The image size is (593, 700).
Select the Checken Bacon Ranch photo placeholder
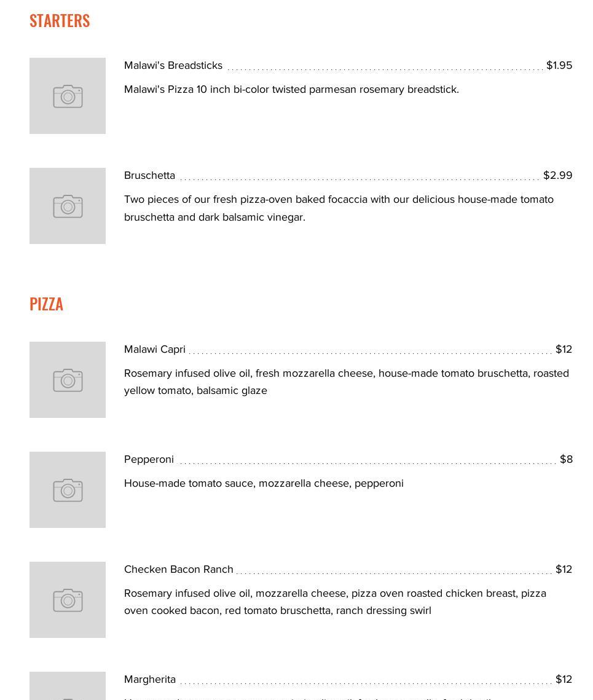pyautogui.click(x=68, y=600)
